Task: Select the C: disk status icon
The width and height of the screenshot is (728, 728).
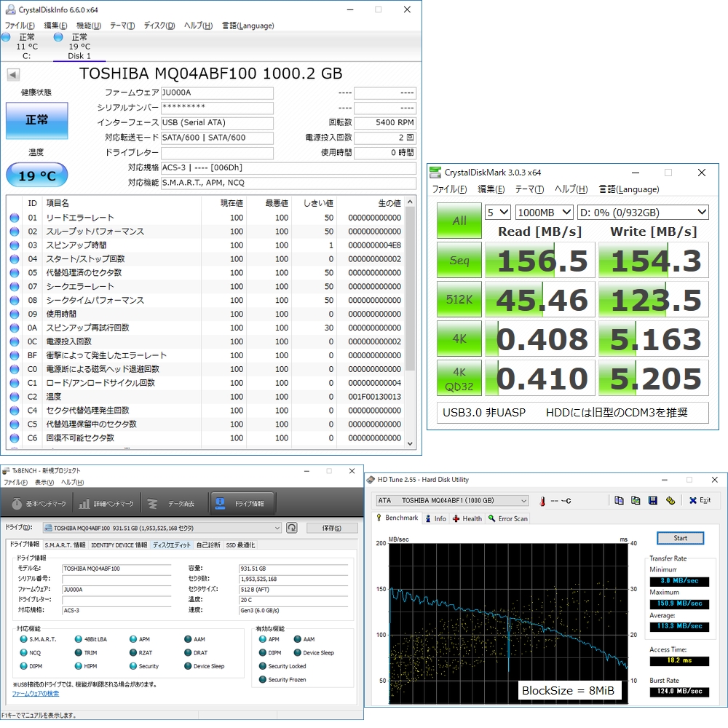Action: tap(6, 37)
